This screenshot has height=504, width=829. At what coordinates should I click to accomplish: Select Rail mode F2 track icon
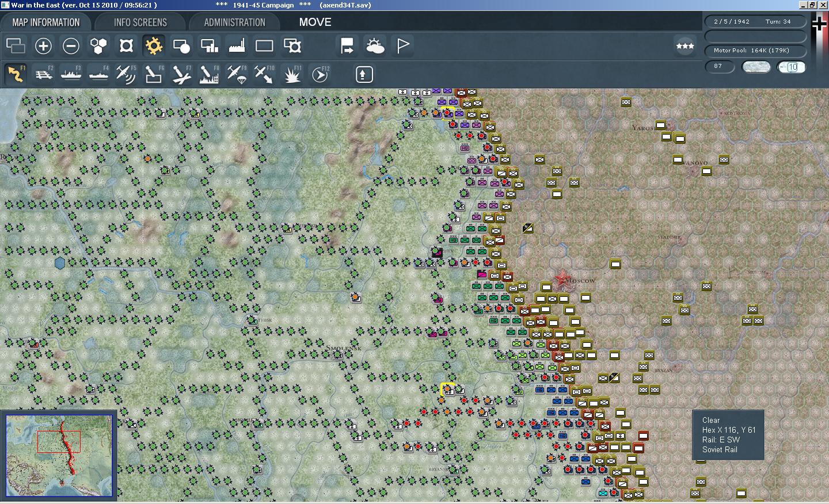[43, 74]
